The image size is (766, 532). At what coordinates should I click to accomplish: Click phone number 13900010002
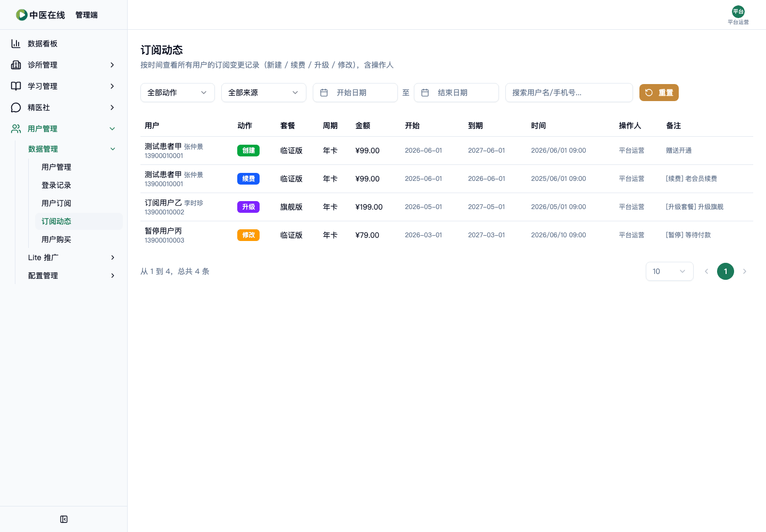[164, 212]
